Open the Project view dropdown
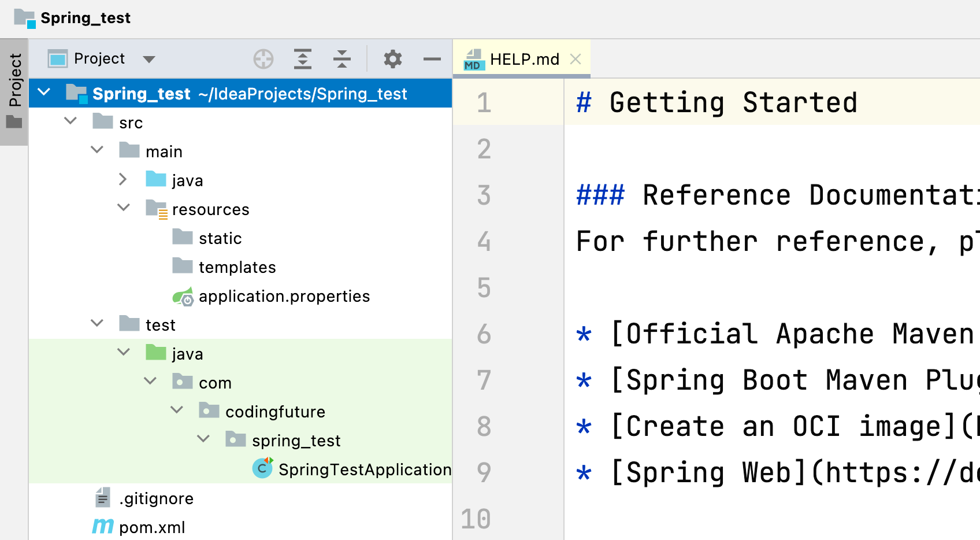Screen dimensions: 980x540 pyautogui.click(x=149, y=59)
